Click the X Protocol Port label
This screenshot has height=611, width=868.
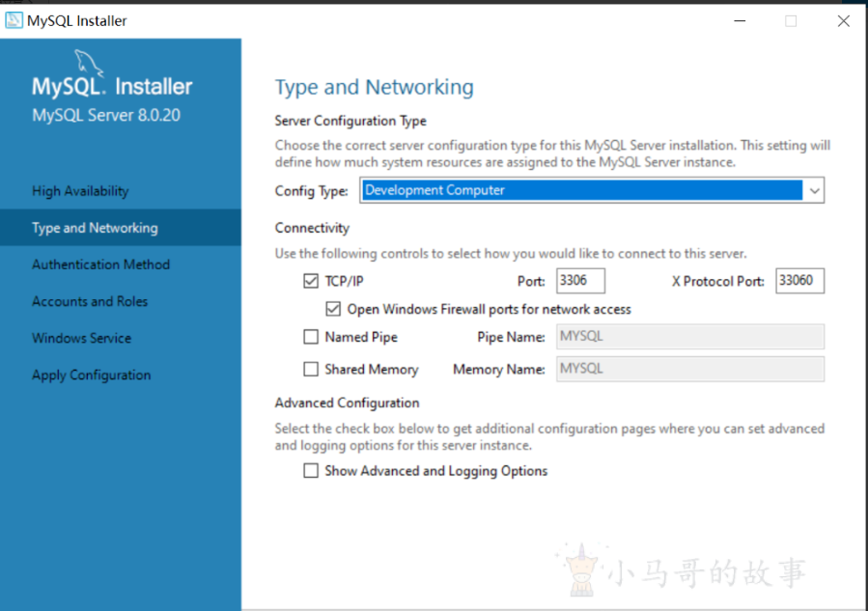(718, 281)
